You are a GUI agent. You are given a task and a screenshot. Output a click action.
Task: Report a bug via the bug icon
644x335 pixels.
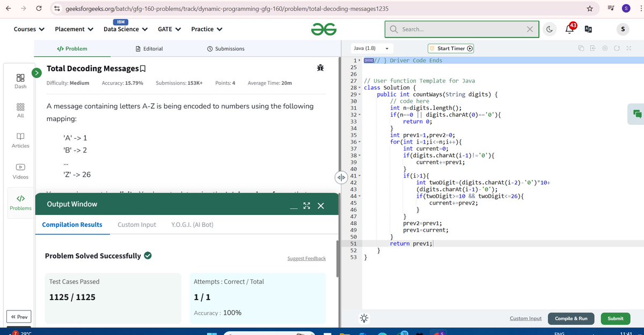pos(320,68)
